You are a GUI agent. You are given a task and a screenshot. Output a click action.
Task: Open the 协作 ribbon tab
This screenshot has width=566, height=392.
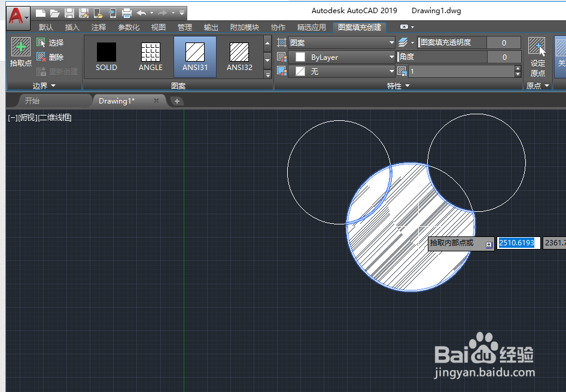(x=278, y=28)
